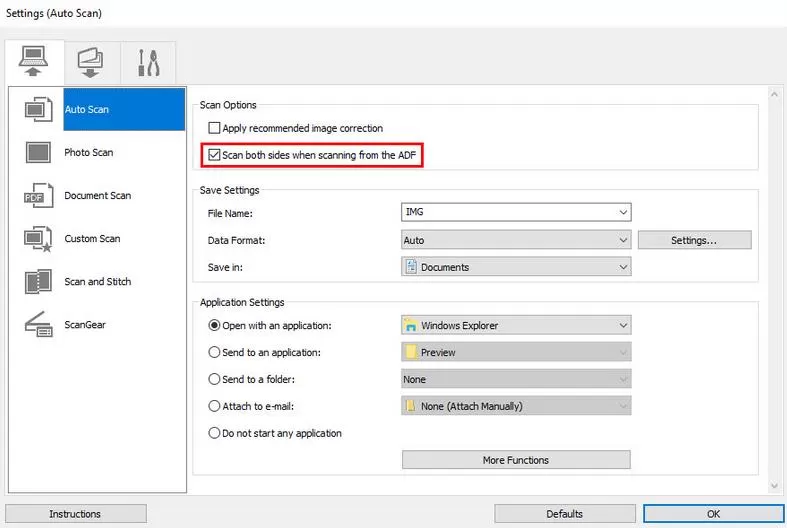Choose Attach to e-mail radio button

[x=214, y=406]
